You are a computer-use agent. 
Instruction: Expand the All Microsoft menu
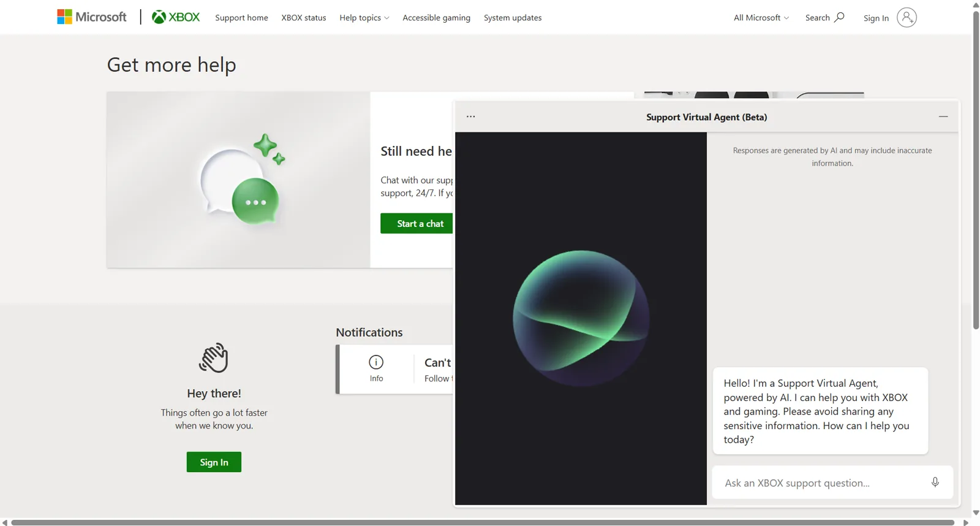click(761, 18)
